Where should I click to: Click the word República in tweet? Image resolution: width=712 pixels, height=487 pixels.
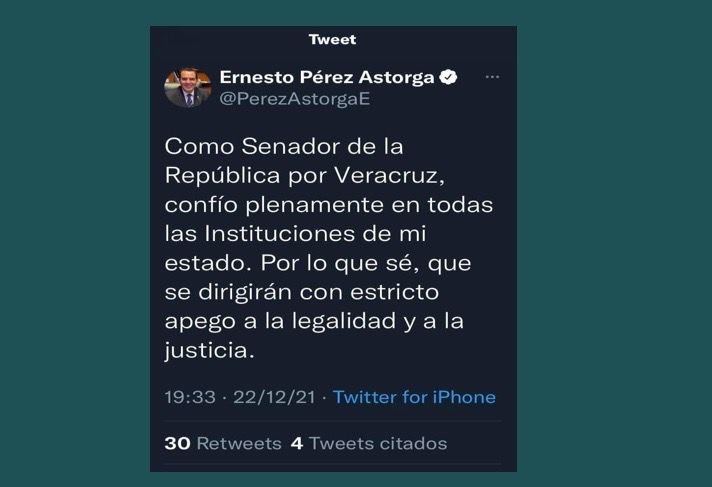pyautogui.click(x=222, y=176)
